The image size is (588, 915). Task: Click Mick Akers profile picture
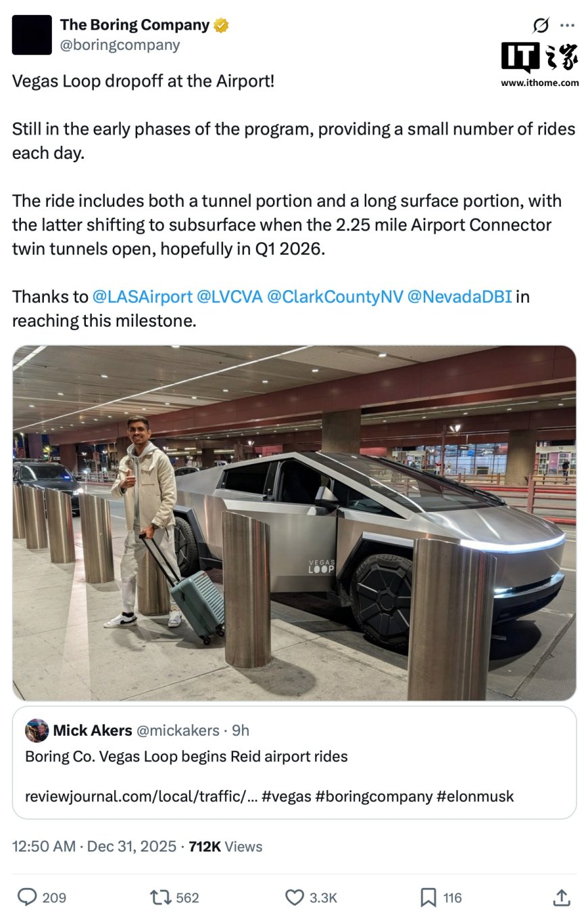[37, 730]
